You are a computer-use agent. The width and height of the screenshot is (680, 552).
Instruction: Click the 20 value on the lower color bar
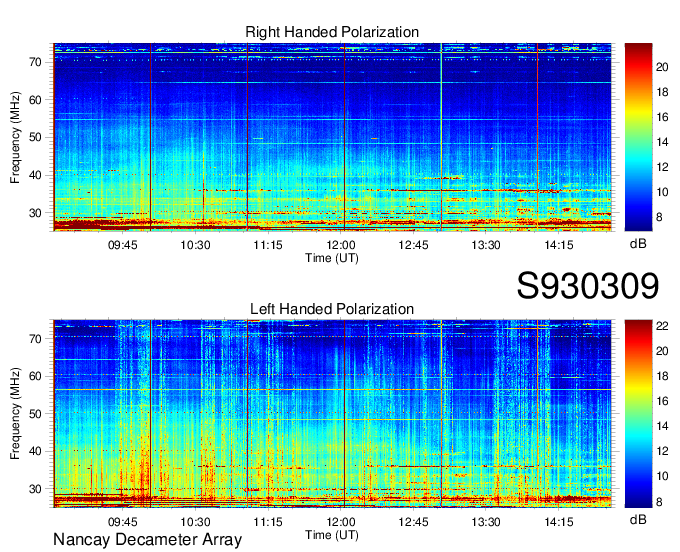click(x=662, y=351)
